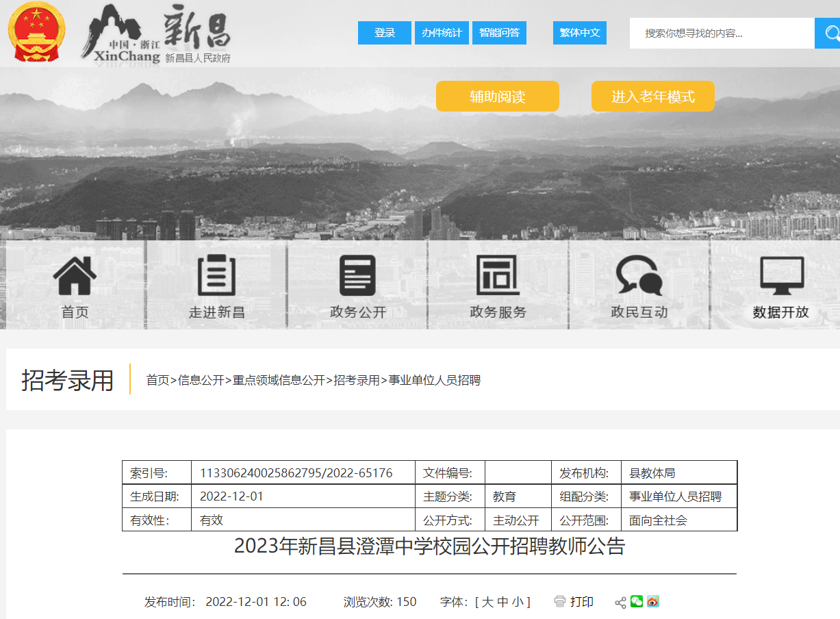The width and height of the screenshot is (840, 619).
Task: Click the search magnifier icon
Action: click(x=831, y=33)
